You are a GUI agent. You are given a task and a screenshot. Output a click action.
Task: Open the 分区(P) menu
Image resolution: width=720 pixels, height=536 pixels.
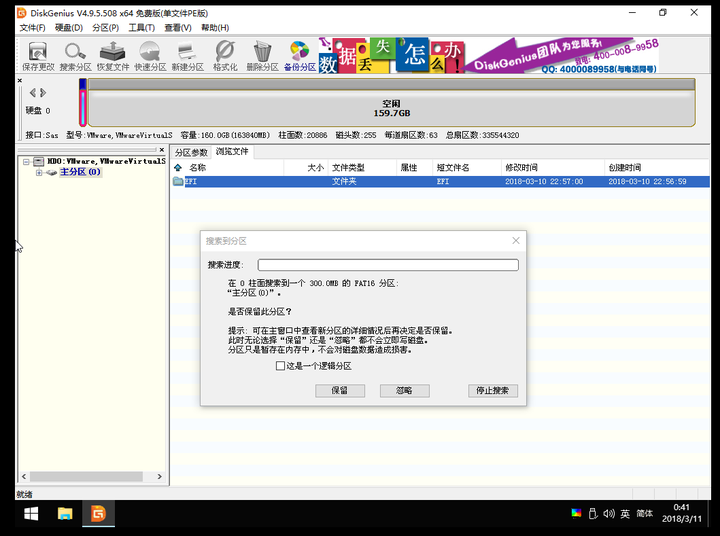[x=106, y=28]
